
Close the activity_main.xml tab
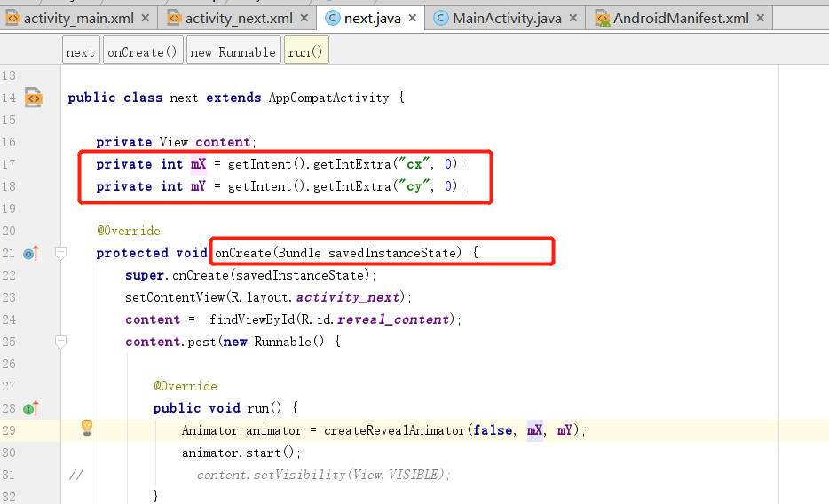(146, 18)
